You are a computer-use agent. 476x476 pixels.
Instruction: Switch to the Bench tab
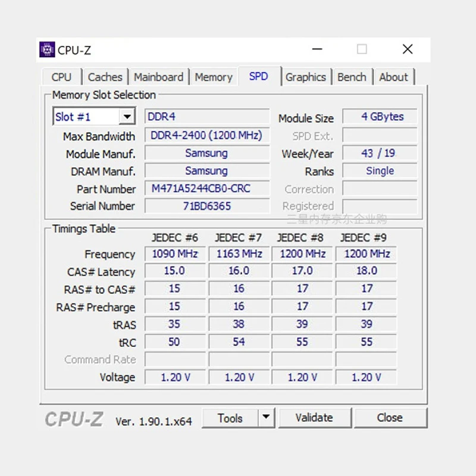click(x=352, y=77)
